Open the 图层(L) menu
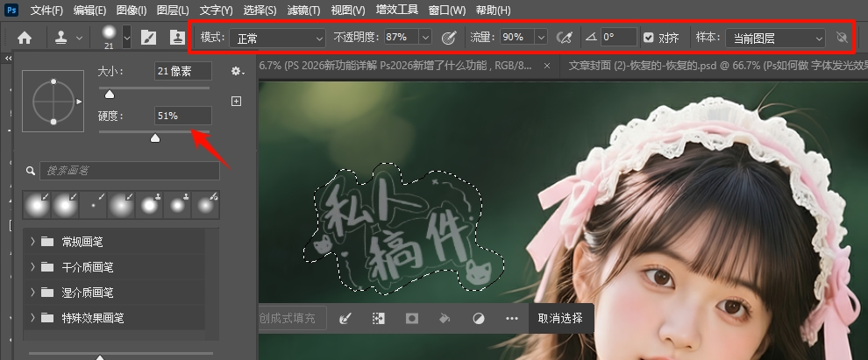868x360 pixels. click(x=173, y=10)
